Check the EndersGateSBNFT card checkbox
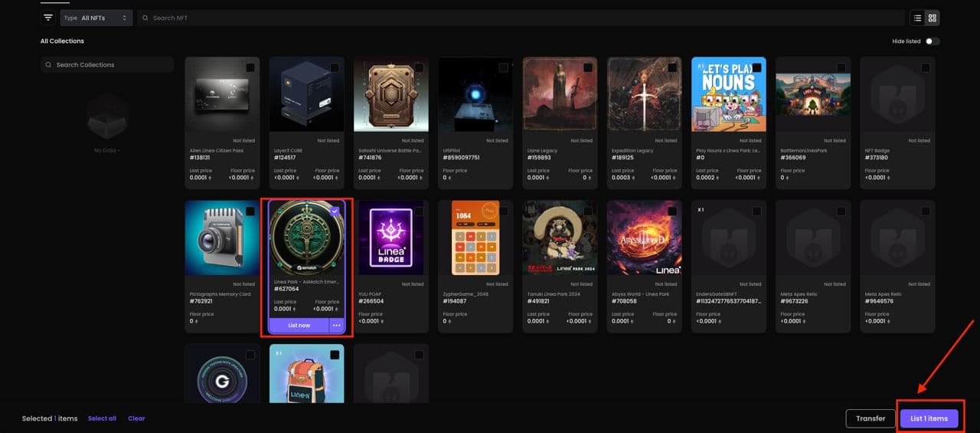The height and width of the screenshot is (433, 980). coord(756,212)
